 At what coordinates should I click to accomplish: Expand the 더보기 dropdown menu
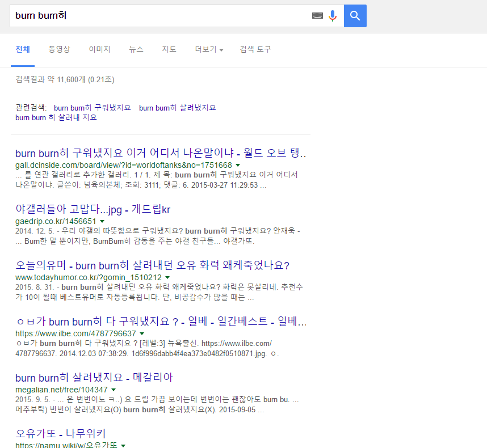click(x=209, y=49)
